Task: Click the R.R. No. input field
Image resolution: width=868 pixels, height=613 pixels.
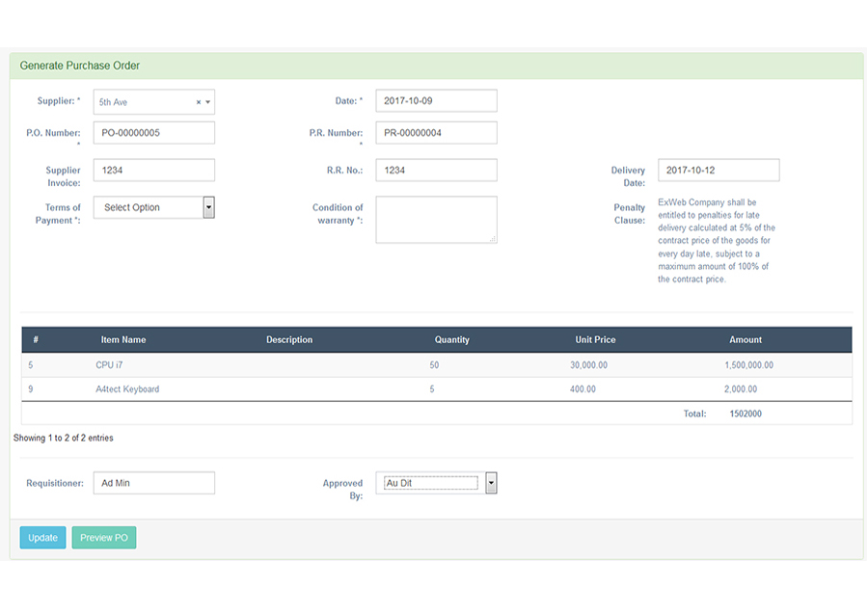Action: [436, 171]
